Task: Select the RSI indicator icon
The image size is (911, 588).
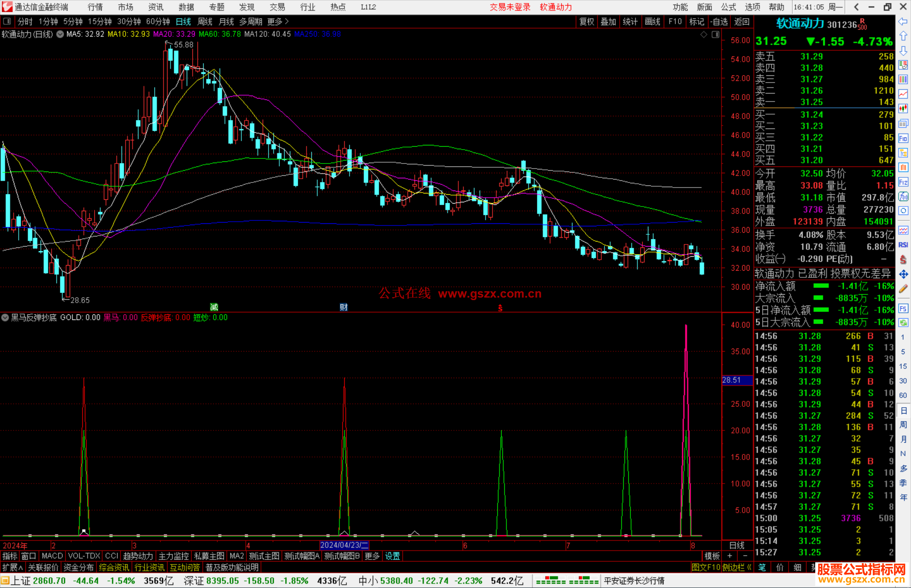Action: click(x=903, y=245)
